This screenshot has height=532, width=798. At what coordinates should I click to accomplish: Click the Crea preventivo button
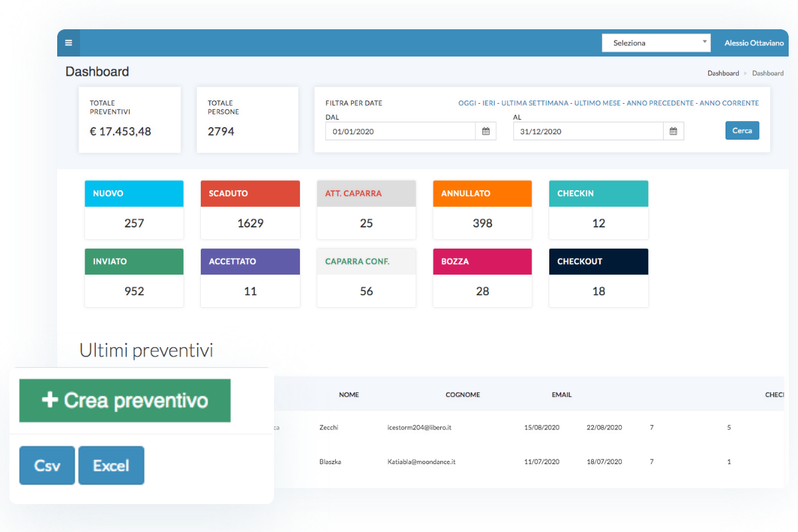(x=125, y=400)
